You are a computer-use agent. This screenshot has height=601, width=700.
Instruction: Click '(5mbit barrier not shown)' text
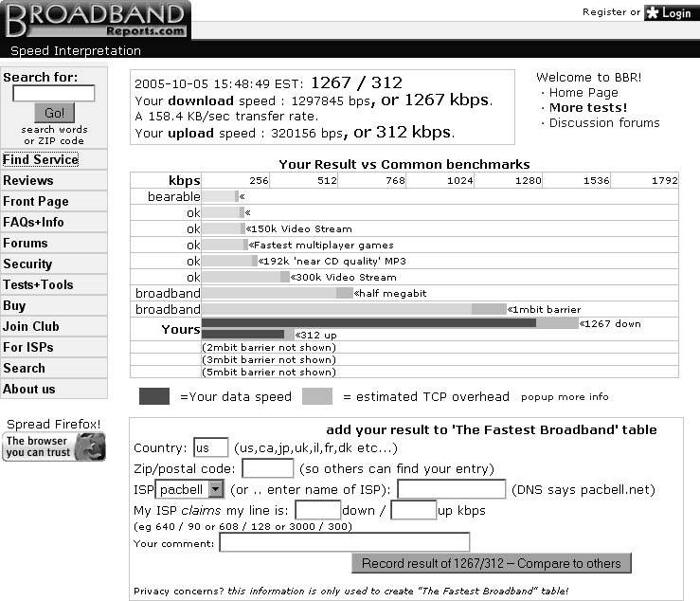click(x=269, y=372)
